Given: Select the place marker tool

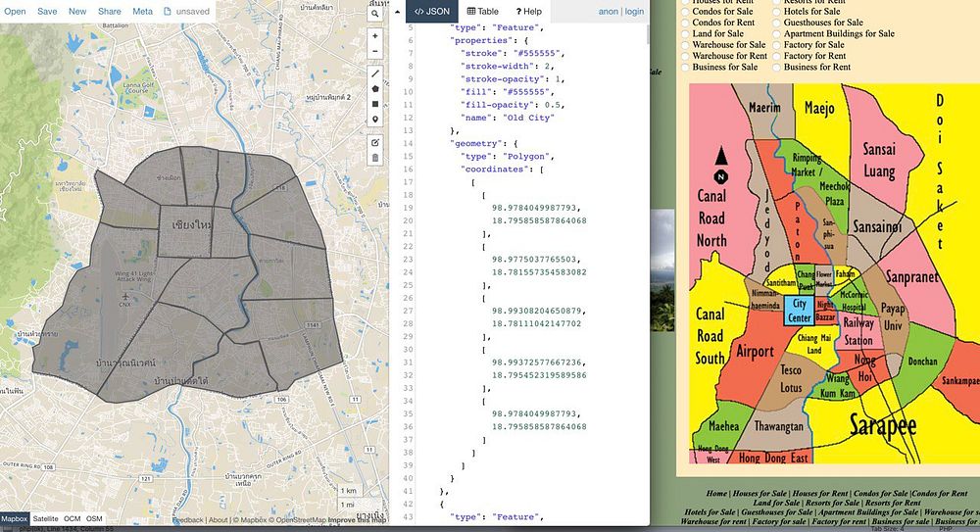Looking at the screenshot, I should tap(375, 120).
